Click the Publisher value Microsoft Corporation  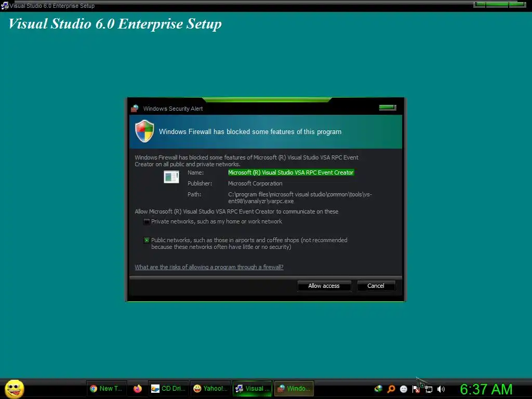(255, 183)
